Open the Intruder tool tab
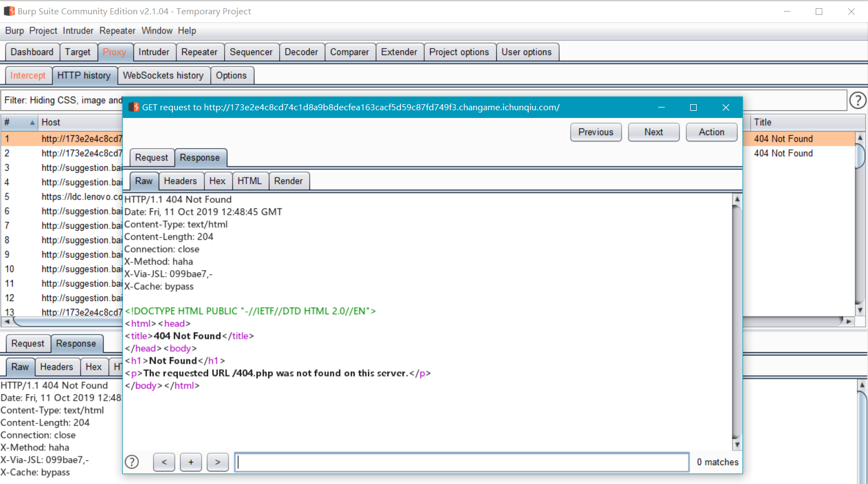Viewport: 868px width, 484px height. point(154,52)
